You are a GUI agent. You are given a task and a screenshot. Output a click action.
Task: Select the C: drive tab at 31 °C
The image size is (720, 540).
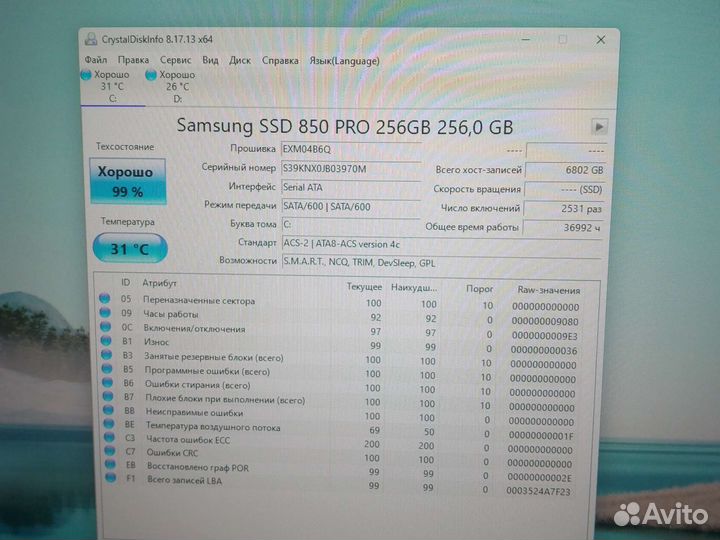pos(112,86)
